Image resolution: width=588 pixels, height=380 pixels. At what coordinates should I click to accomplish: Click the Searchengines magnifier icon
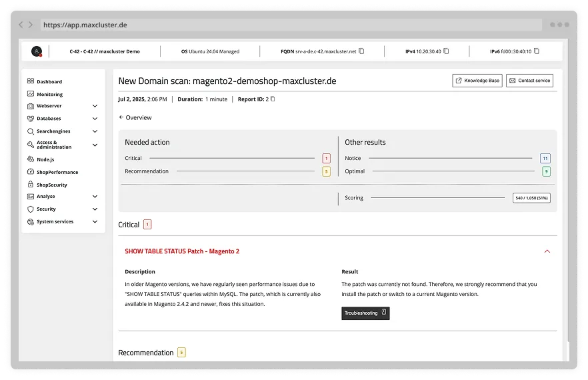tap(31, 131)
